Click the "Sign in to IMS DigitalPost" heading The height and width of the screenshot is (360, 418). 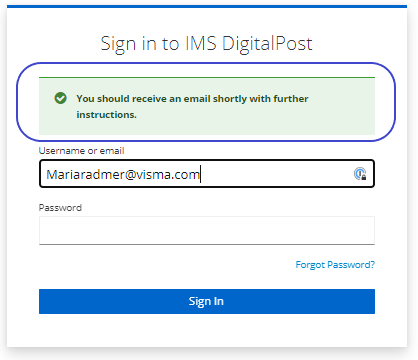pos(206,44)
